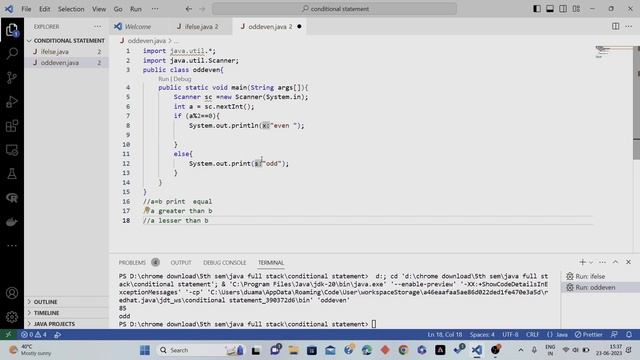Open terminal launch profile dropdown arrow
This screenshot has width=640, height=360.
pyautogui.click(x=591, y=262)
